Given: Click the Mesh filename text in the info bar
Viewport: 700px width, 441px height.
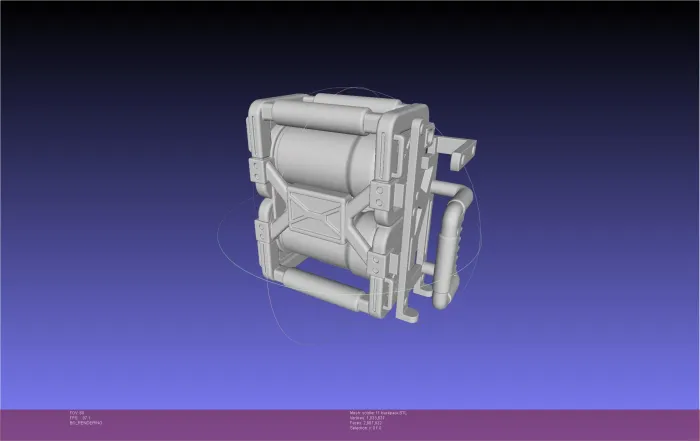Looking at the screenshot, I should tap(378, 413).
